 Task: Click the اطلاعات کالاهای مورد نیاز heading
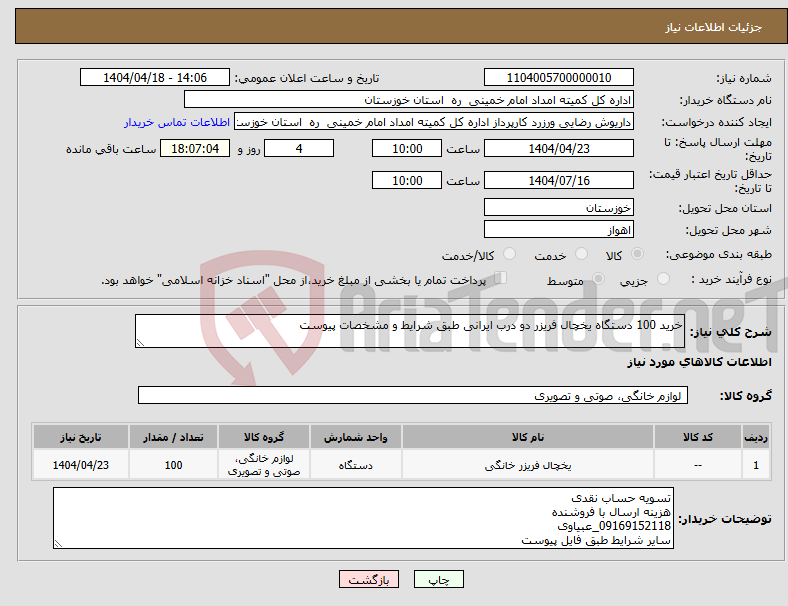point(699,362)
